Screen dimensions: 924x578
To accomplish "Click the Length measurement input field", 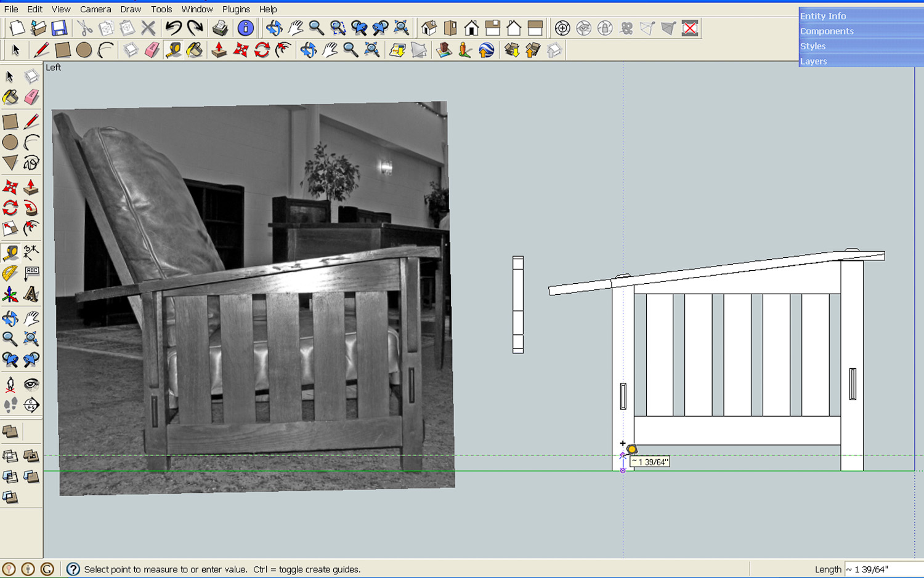I will click(883, 569).
